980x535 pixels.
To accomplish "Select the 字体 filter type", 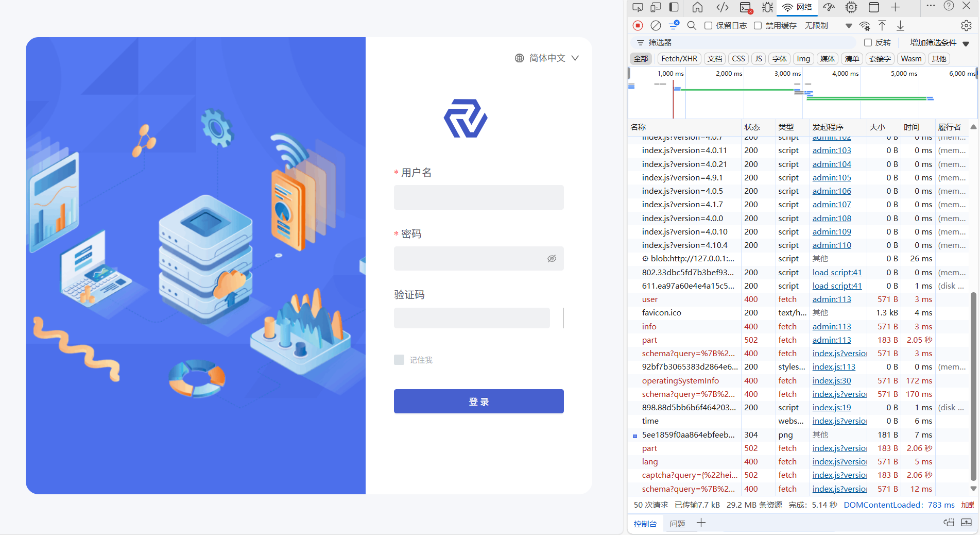I will click(x=780, y=59).
